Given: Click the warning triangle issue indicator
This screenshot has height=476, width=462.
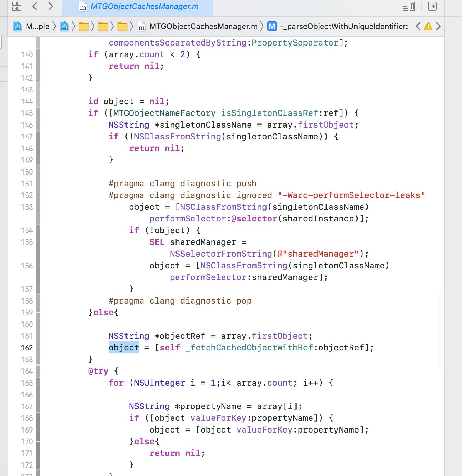Looking at the screenshot, I should tap(428, 26).
